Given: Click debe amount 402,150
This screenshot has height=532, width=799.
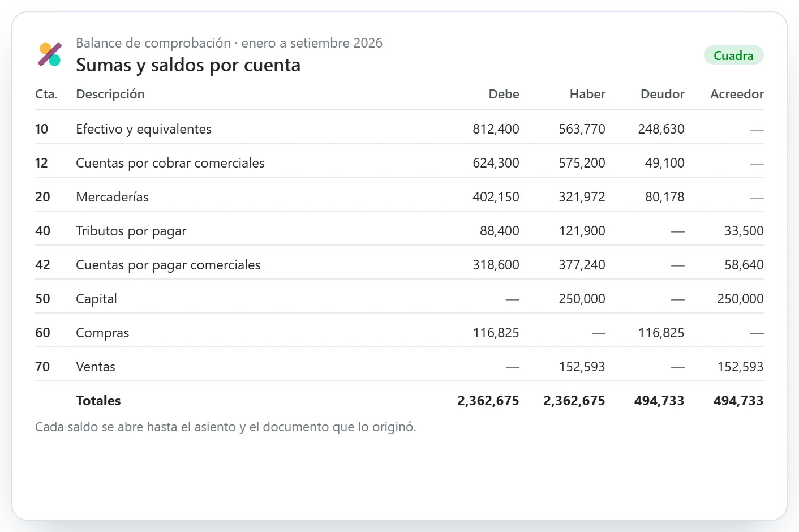Looking at the screenshot, I should pos(496,197).
